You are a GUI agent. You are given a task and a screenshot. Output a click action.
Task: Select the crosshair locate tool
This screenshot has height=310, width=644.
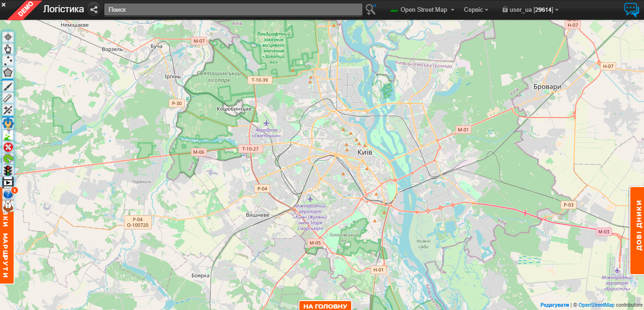(8, 37)
